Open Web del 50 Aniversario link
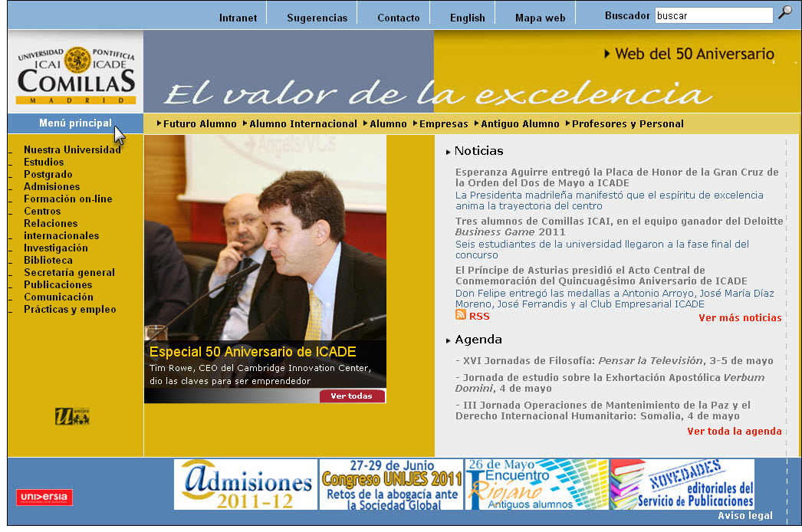This screenshot has width=802, height=532. click(x=689, y=54)
